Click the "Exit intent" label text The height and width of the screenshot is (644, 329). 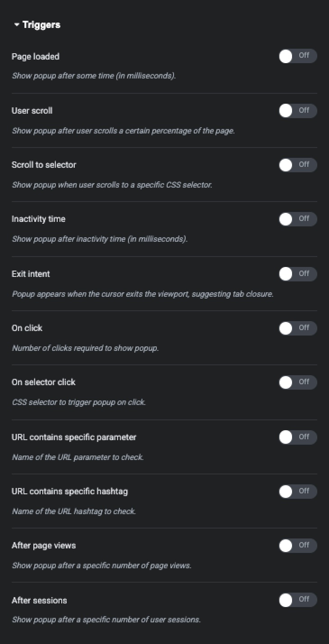(31, 274)
